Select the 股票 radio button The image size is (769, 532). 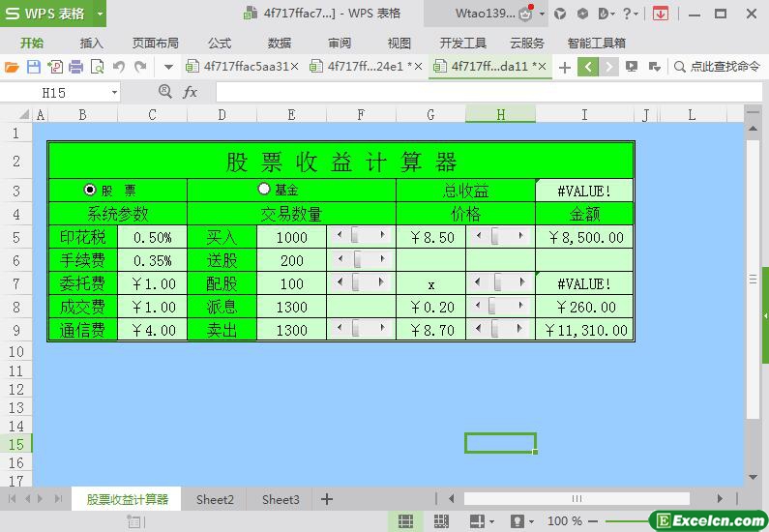tap(91, 191)
